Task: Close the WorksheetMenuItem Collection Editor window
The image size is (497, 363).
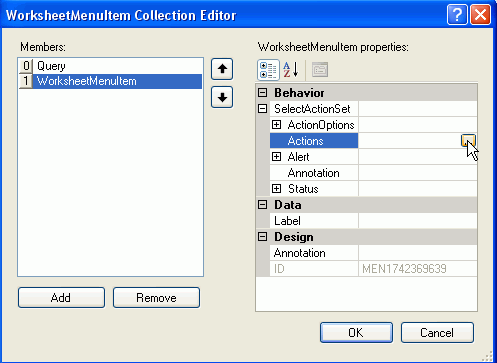Action: pyautogui.click(x=480, y=15)
